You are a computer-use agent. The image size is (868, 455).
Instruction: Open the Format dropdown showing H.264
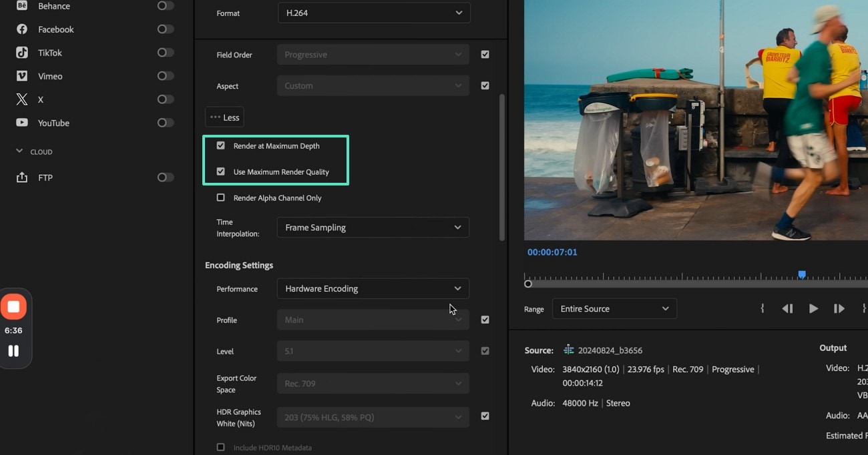point(374,13)
